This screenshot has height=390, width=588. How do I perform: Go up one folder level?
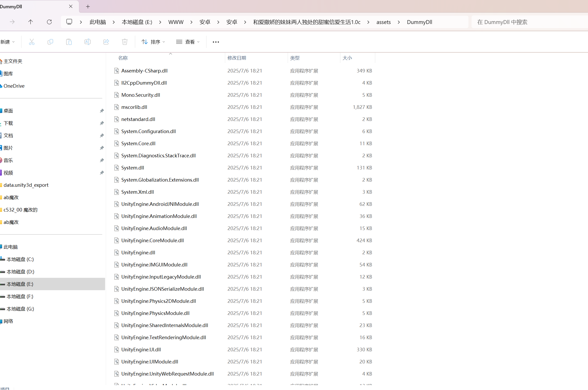click(x=30, y=22)
